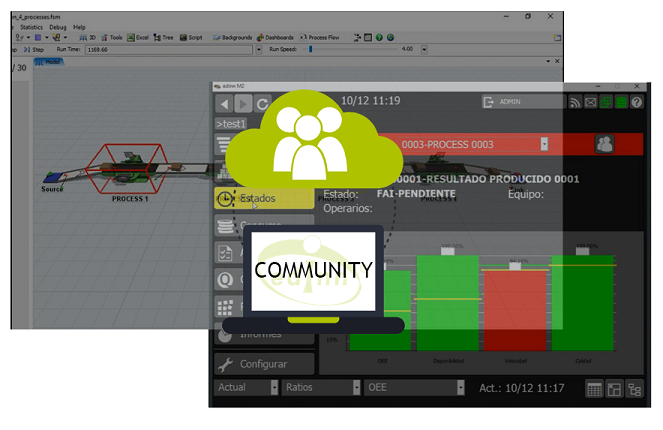The width and height of the screenshot is (663, 430).
Task: Click the ADMIN user field
Action: pos(524,102)
